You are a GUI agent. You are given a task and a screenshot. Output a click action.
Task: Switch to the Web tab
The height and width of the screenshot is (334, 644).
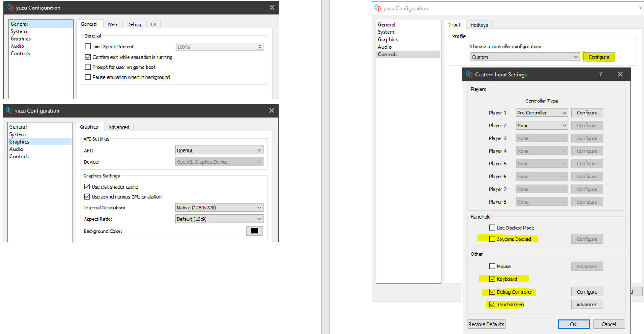coord(112,24)
